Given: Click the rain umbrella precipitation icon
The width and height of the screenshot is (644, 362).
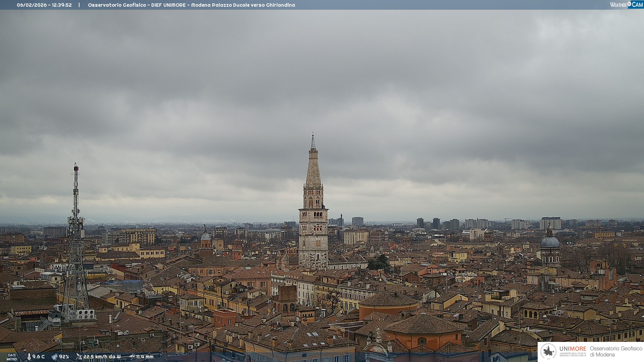Looking at the screenshot, I should coord(132,357).
